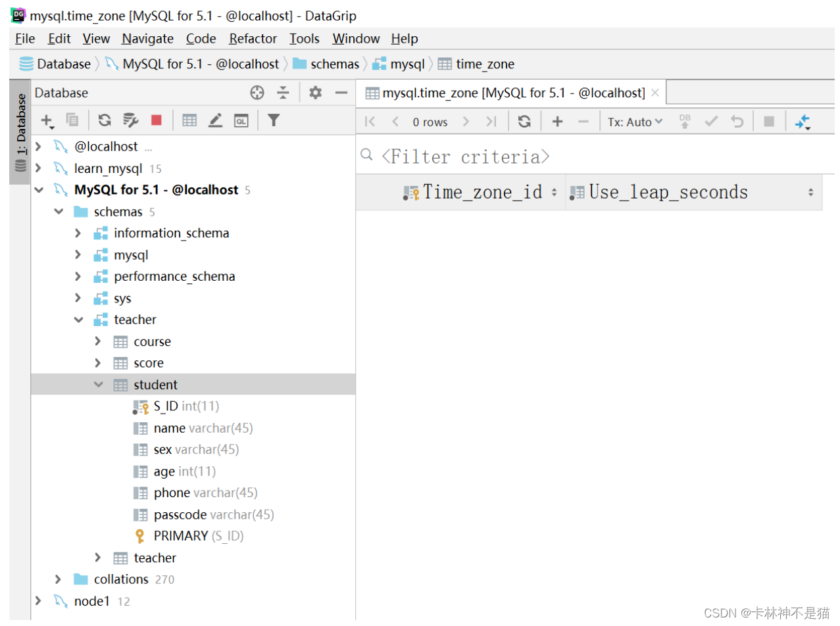Click the Edit Source pencil icon
This screenshot has width=840, height=626.
point(215,120)
